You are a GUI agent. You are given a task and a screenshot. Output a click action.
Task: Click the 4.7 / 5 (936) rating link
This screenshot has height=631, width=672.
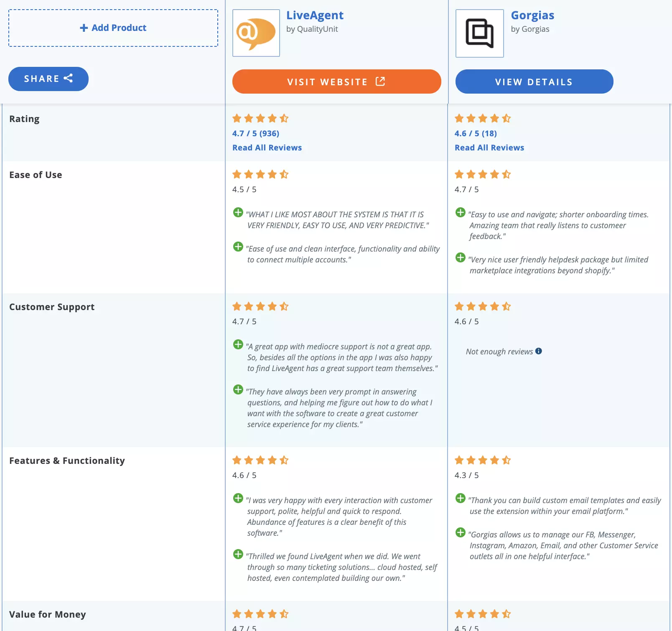coord(256,133)
